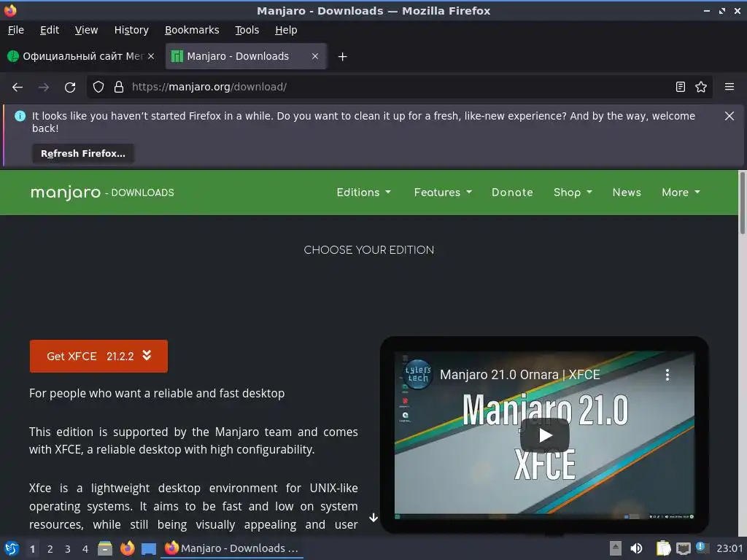Switch to workspace 1
747x560 pixels.
point(32,549)
